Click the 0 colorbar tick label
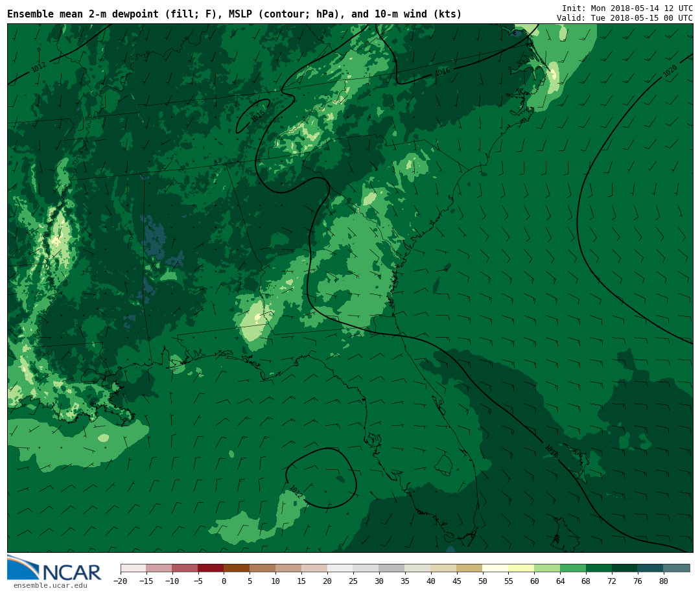The height and width of the screenshot is (593, 700). pyautogui.click(x=224, y=581)
